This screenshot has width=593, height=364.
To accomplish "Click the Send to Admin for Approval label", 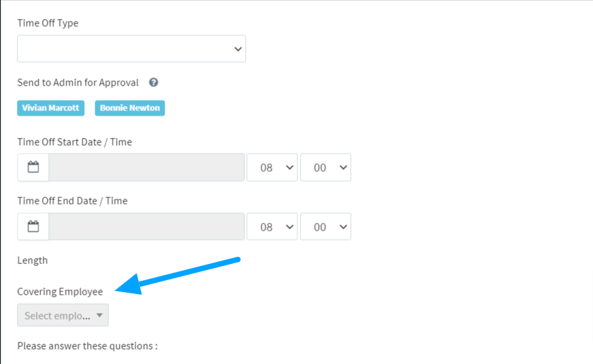I will 78,82.
